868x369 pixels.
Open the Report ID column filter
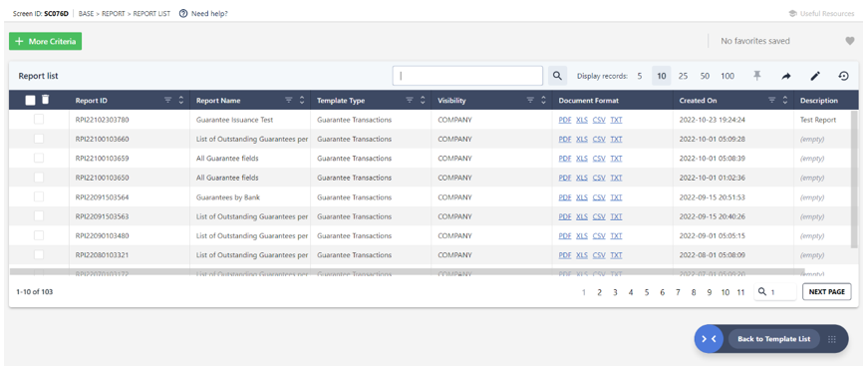pyautogui.click(x=168, y=101)
